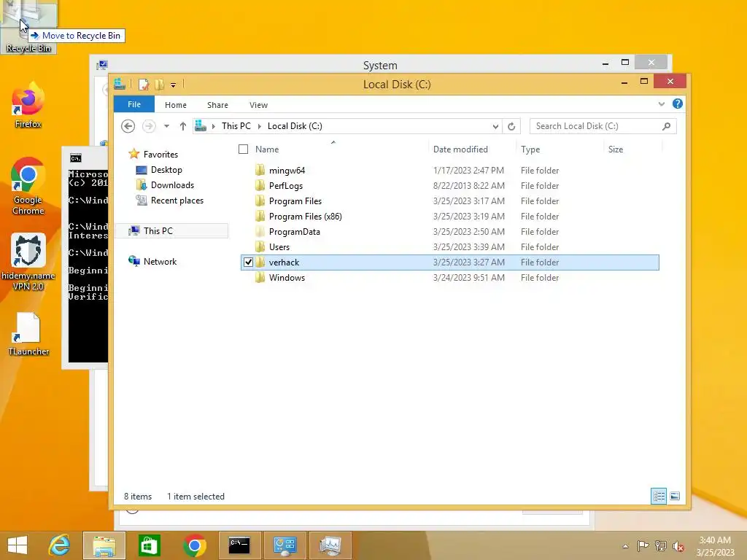The image size is (747, 560).
Task: Toggle the select-all checkbox in header
Action: coord(243,149)
